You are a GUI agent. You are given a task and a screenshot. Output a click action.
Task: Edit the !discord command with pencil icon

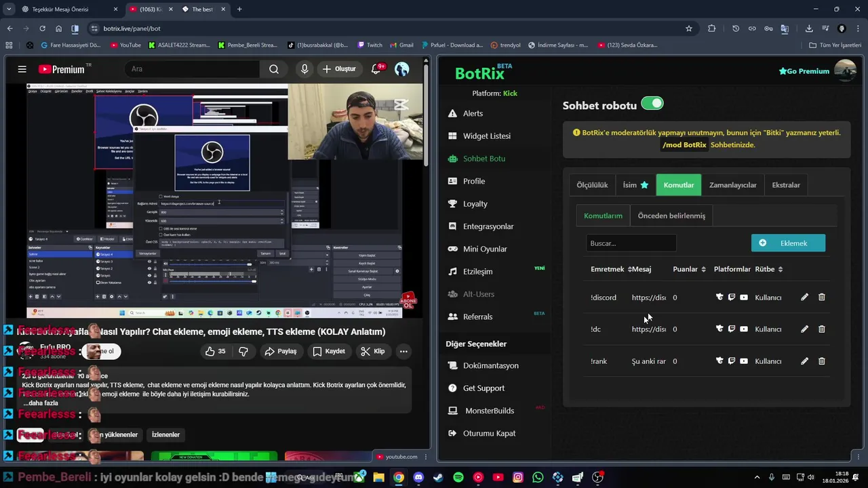804,297
